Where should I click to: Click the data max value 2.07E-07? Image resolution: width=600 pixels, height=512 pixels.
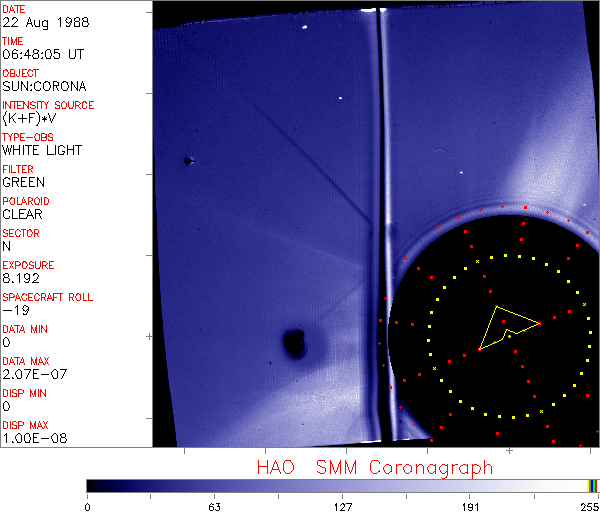(31, 374)
